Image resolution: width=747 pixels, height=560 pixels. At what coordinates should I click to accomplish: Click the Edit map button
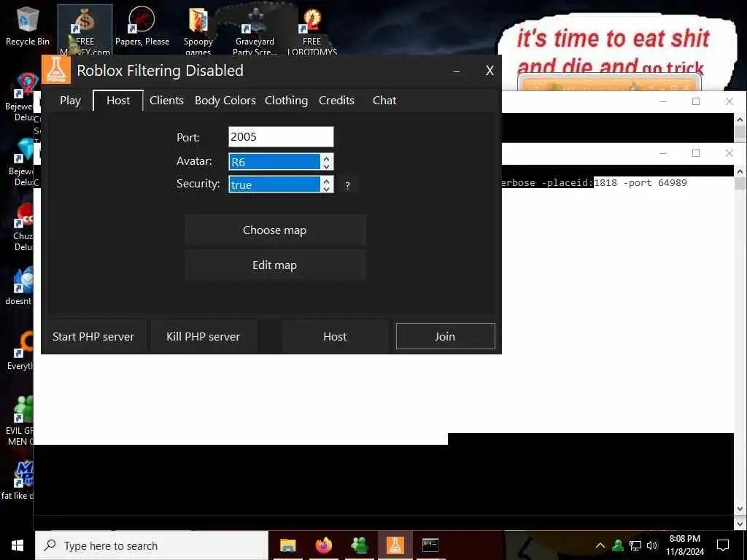point(275,265)
